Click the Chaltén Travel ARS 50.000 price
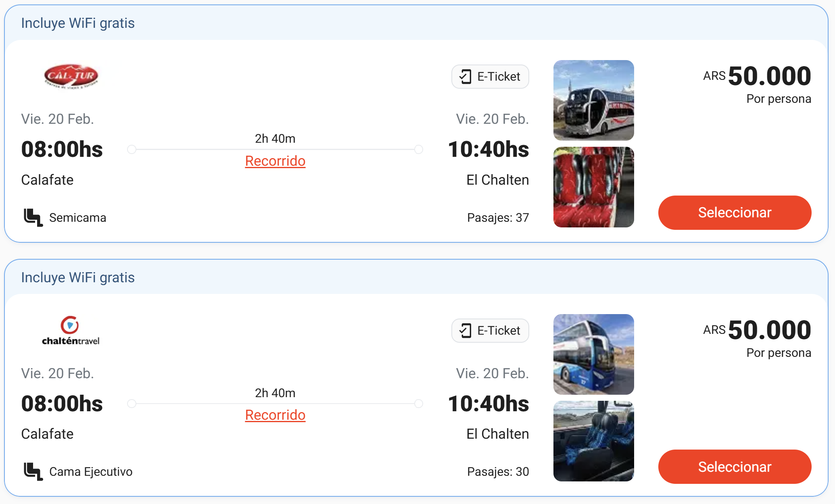 pos(757,330)
